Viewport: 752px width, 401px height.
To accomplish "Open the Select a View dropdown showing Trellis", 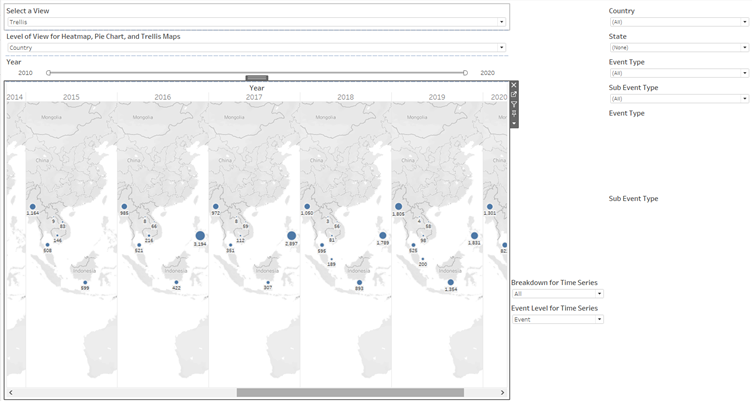I will click(x=256, y=21).
